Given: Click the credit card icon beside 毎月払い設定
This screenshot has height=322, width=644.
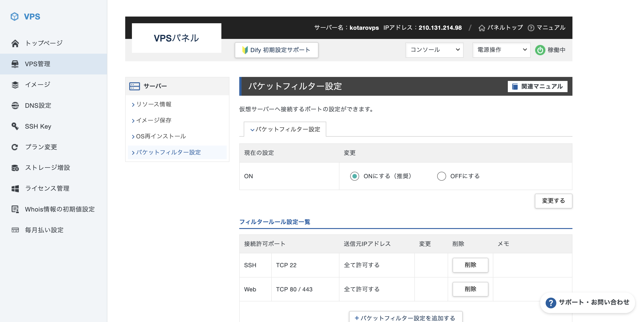Looking at the screenshot, I should click(x=15, y=230).
